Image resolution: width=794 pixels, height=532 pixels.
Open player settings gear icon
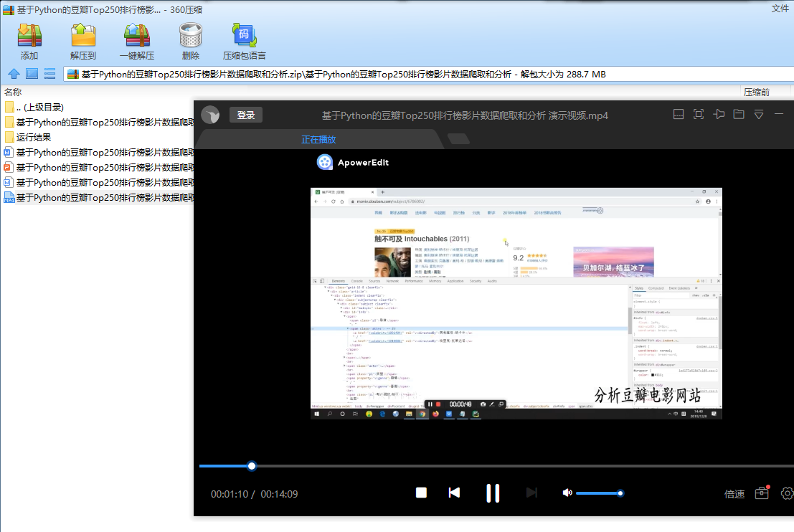pyautogui.click(x=788, y=493)
